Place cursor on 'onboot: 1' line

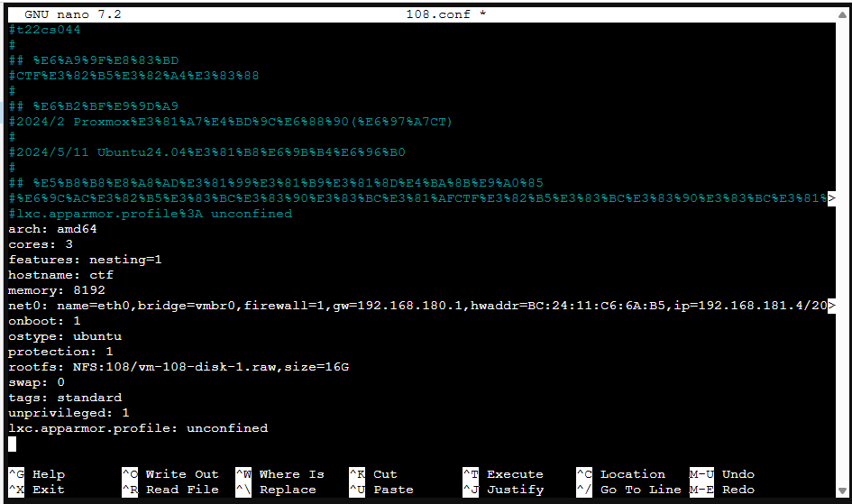[44, 321]
